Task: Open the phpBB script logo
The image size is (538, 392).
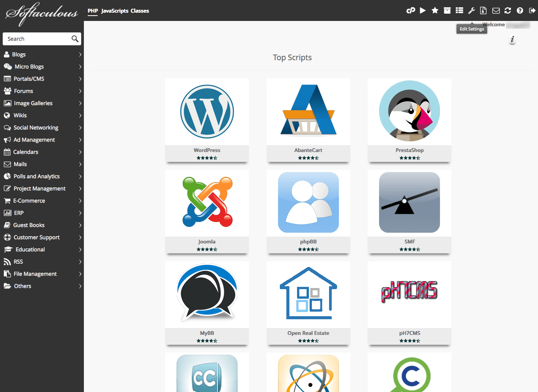Action: coord(308,202)
